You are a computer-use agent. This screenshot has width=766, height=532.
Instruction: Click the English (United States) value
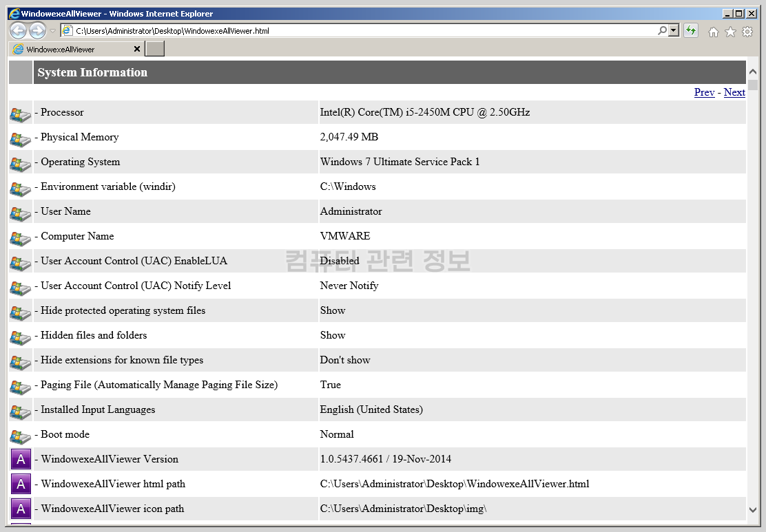pos(371,409)
